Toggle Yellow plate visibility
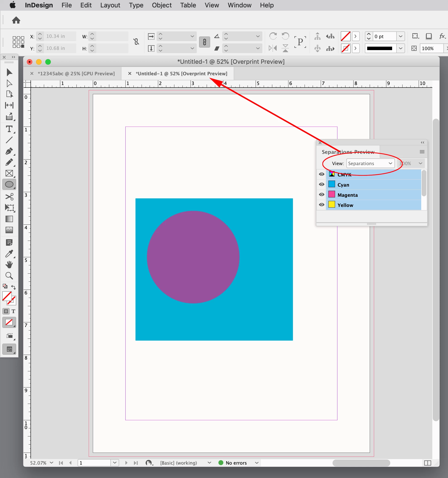Image resolution: width=448 pixels, height=478 pixels. (321, 205)
